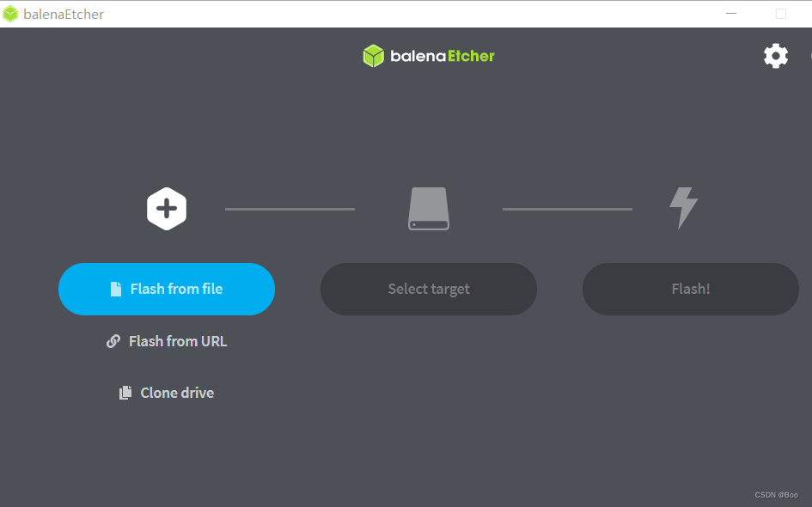Select Clone drive option
812x507 pixels.
point(167,393)
